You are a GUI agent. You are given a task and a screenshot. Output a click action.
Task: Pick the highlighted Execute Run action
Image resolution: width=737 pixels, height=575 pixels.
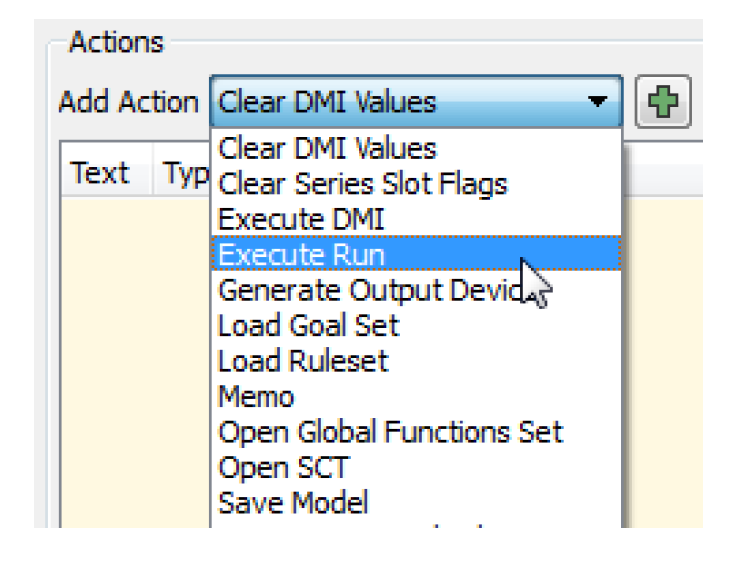[302, 255]
